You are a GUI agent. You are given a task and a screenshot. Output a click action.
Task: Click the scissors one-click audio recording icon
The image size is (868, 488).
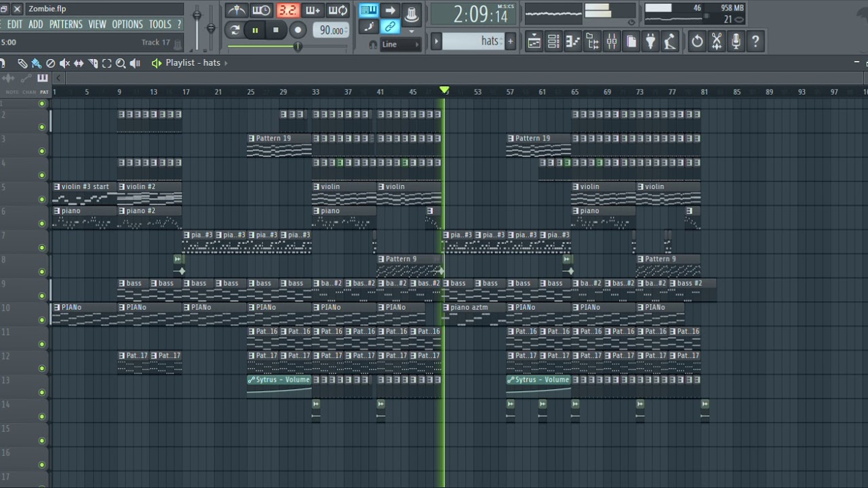tap(717, 41)
